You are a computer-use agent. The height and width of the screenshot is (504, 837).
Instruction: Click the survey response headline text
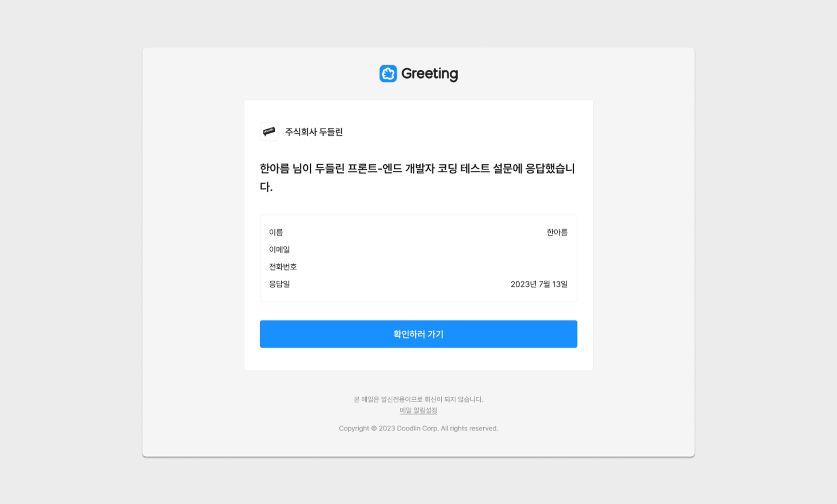[x=417, y=169]
